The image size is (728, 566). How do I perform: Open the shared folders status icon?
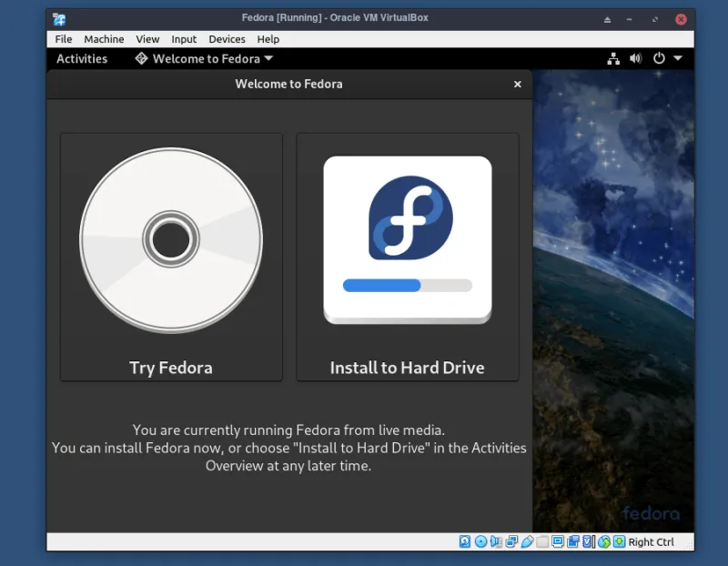[x=542, y=541]
